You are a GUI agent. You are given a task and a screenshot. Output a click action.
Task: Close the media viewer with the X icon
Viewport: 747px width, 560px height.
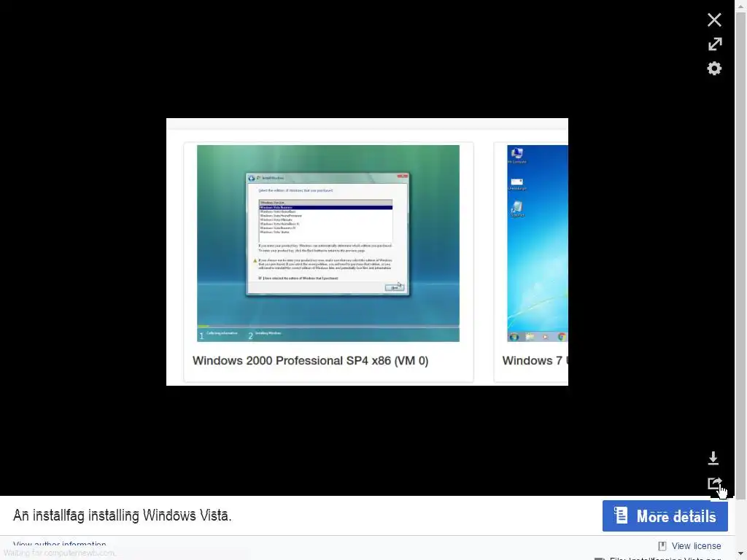(x=714, y=20)
